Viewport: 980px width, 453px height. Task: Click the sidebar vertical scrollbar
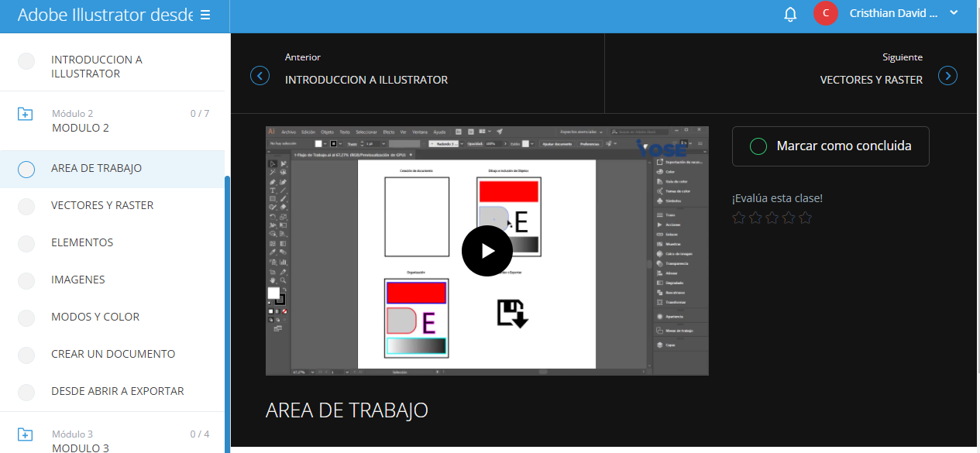tap(227, 310)
